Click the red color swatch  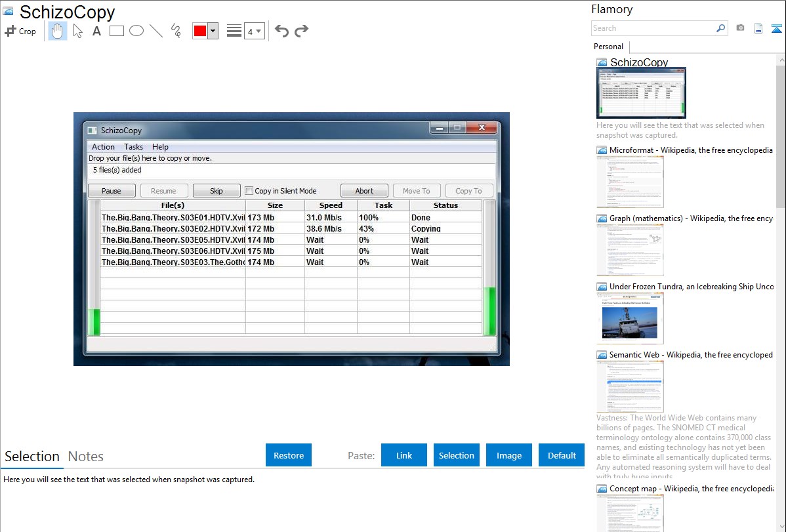pyautogui.click(x=200, y=31)
